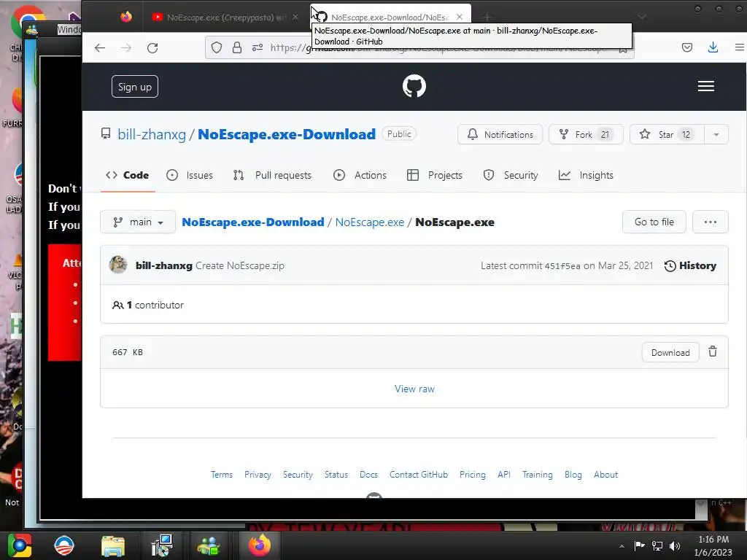747x560 pixels.
Task: Click the Sign up button
Action: (x=135, y=87)
